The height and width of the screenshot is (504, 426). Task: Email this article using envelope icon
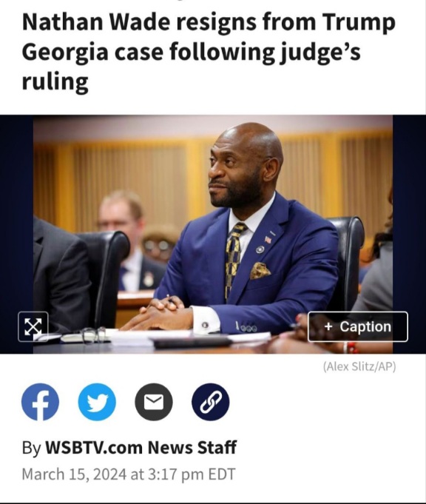pyautogui.click(x=154, y=402)
